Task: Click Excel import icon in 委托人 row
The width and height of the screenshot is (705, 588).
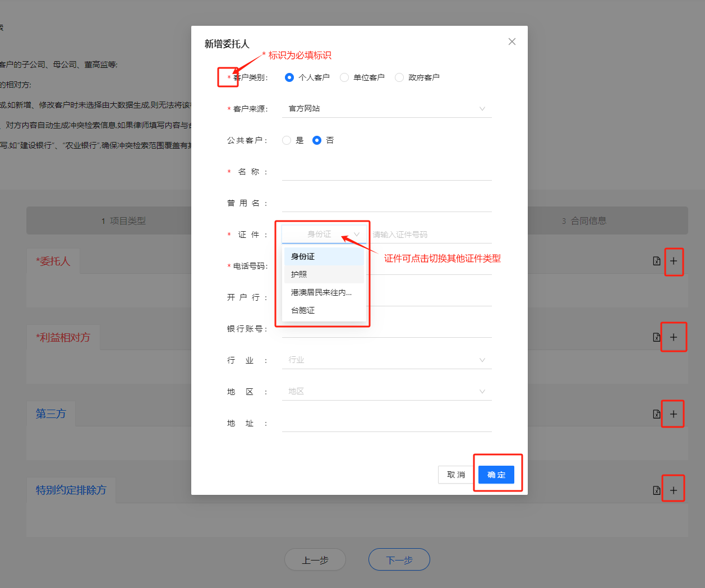Action: [657, 261]
